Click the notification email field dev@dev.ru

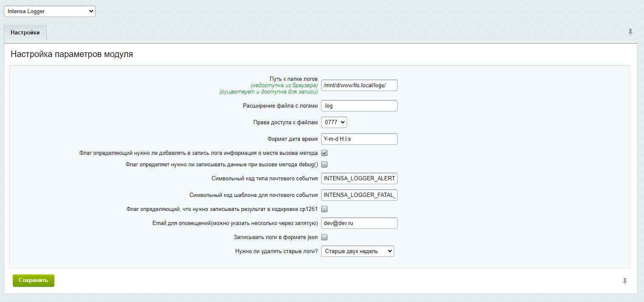(359, 223)
